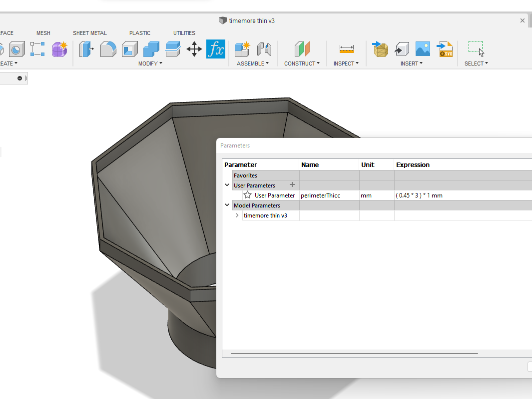532x399 pixels.
Task: Add a new user parameter with plus
Action: tap(292, 185)
